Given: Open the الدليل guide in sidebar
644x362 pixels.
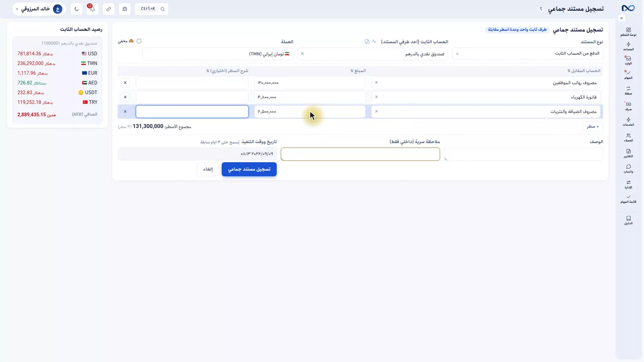Looking at the screenshot, I should pos(628,220).
